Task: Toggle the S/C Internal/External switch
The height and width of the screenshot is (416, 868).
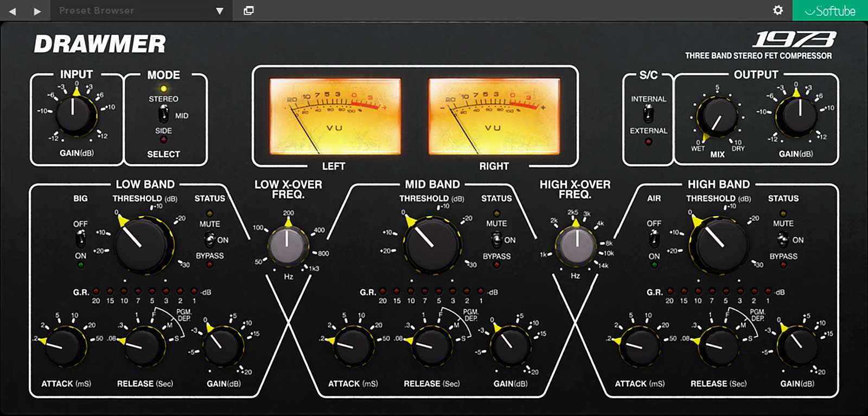Action: tap(648, 115)
